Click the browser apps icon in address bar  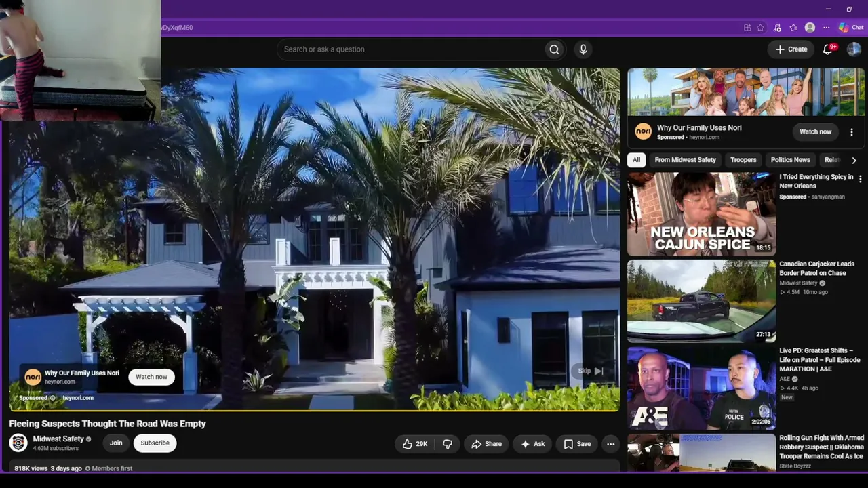click(747, 28)
